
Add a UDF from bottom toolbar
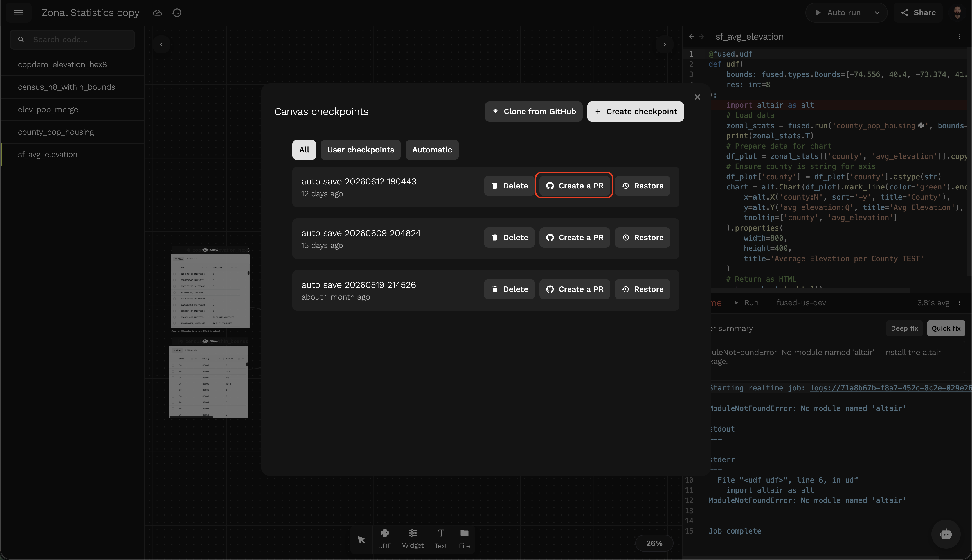click(x=384, y=539)
